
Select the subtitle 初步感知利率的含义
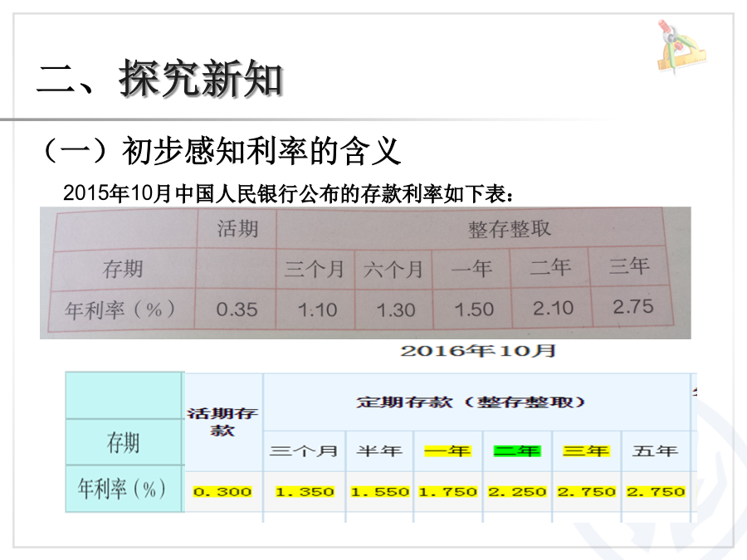(x=261, y=151)
